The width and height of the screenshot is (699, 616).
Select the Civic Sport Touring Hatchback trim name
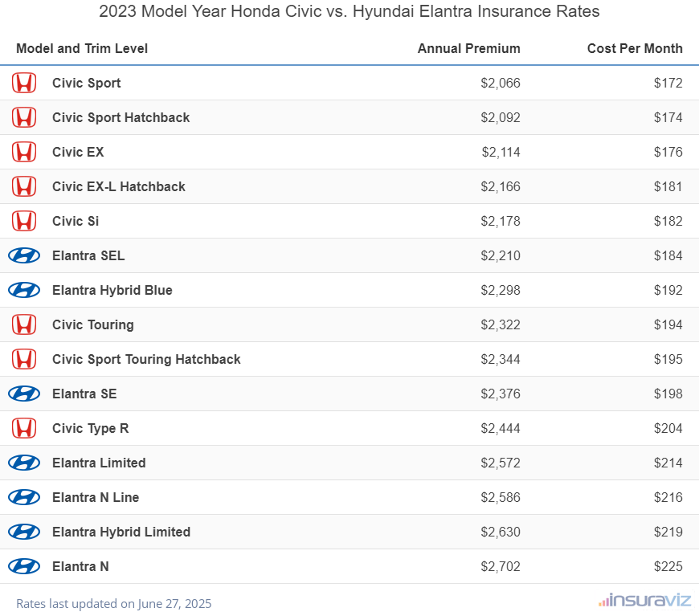[146, 359]
